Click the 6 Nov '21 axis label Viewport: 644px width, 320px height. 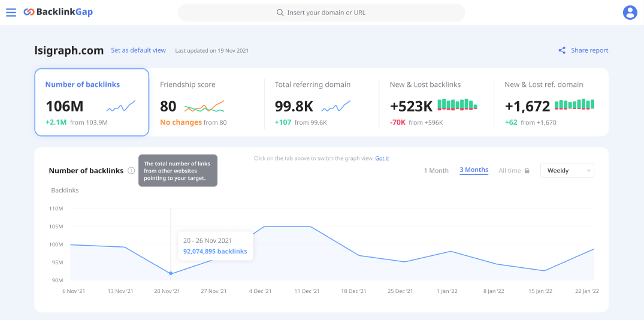tap(74, 291)
